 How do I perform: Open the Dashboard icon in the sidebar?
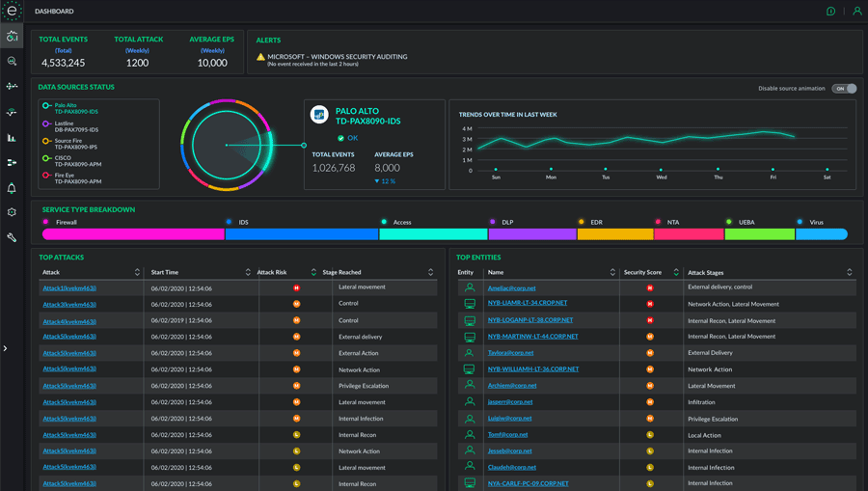[x=12, y=37]
